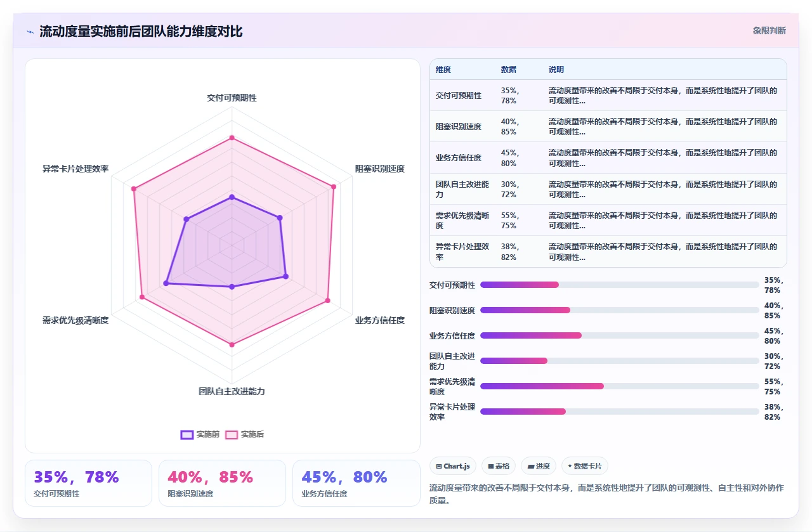Click the 实施前 point on the 需求优先级清晰度 axis
Viewport: 812px width, 532px height.
point(166,283)
